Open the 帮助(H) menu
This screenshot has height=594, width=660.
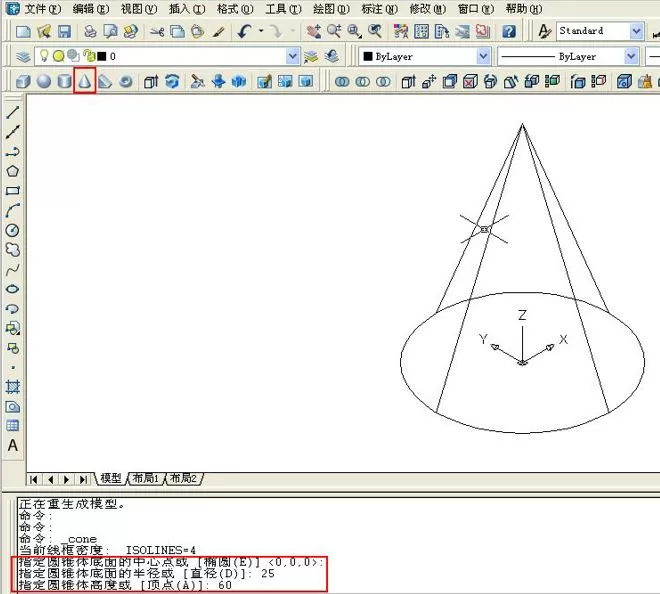coord(524,8)
